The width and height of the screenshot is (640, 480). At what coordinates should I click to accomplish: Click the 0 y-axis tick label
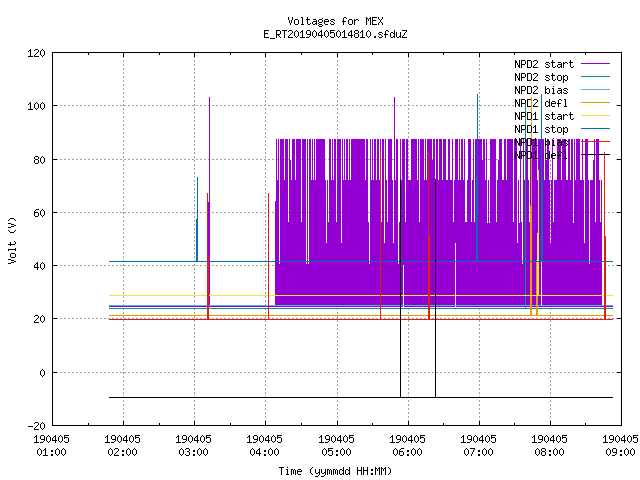42,373
